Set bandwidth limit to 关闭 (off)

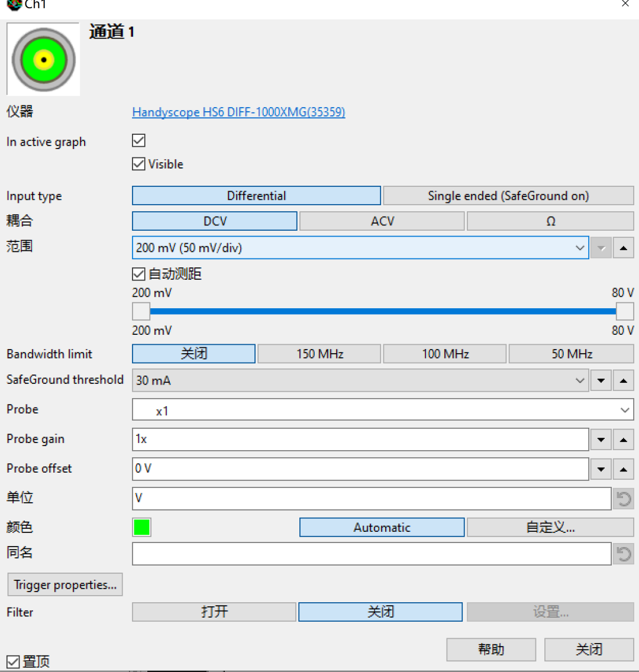click(x=193, y=354)
